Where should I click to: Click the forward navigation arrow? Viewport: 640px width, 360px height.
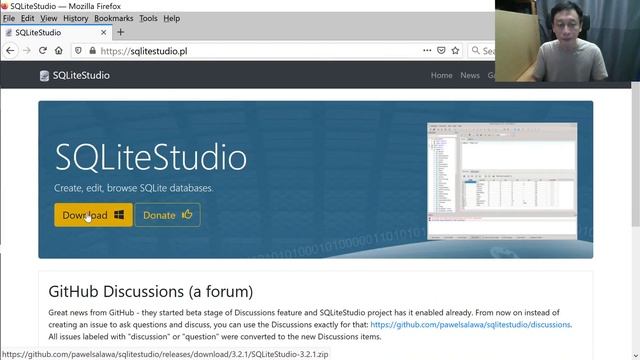pos(27,51)
